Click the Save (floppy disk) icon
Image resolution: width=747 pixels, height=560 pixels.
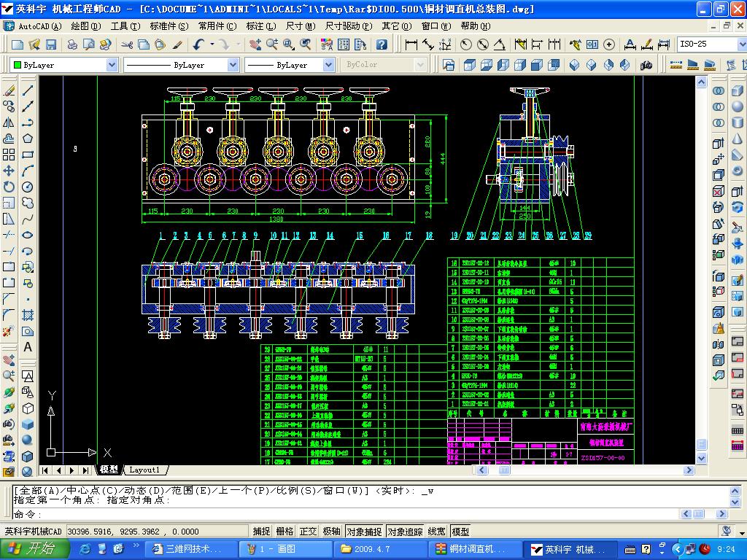click(51, 44)
